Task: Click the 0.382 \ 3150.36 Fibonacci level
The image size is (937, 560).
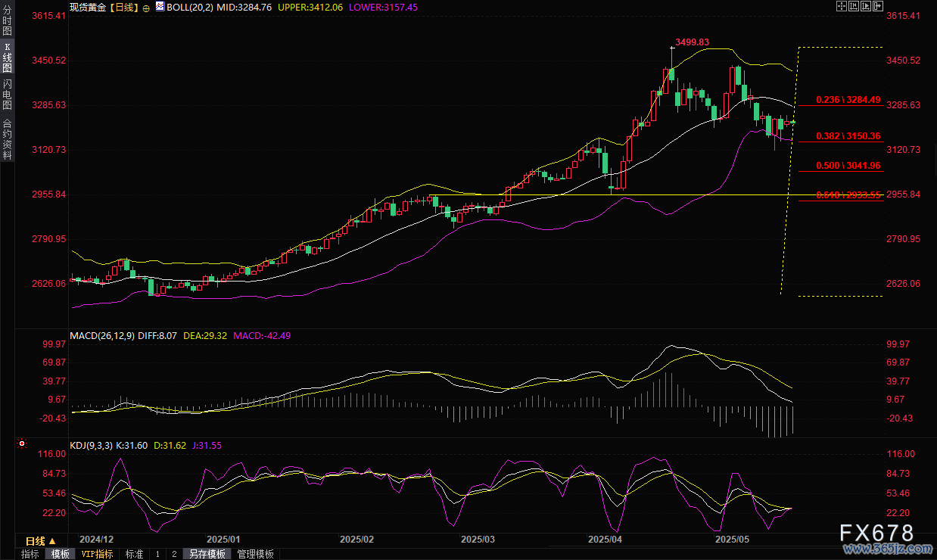Action: (848, 136)
